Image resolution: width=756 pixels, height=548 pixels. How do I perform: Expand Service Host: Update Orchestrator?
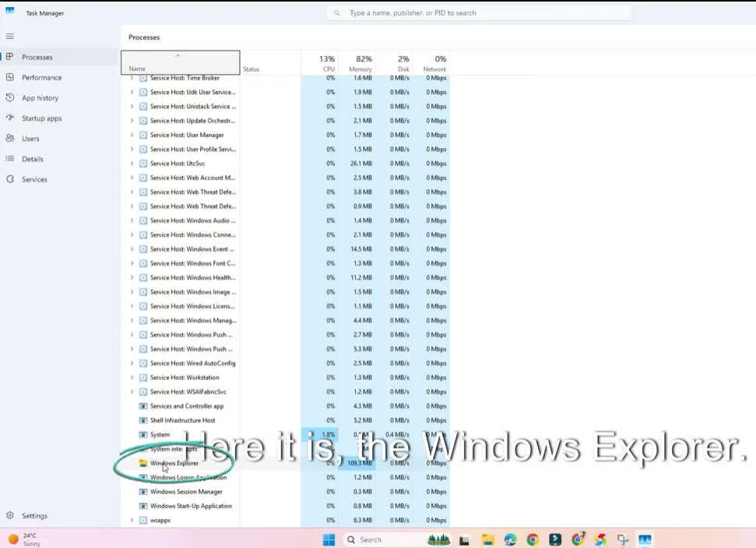pos(132,121)
